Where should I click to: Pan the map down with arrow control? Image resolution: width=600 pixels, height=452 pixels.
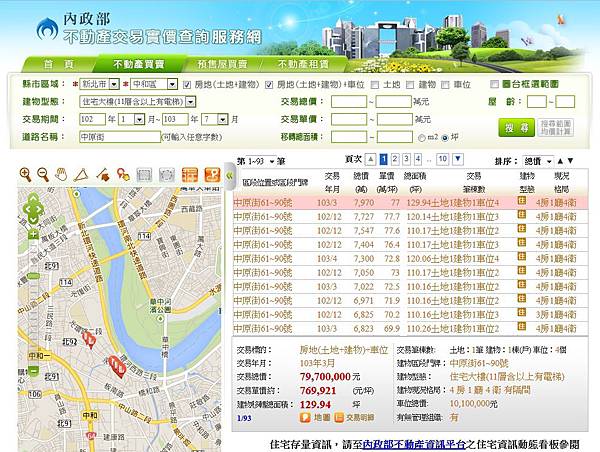point(33,220)
